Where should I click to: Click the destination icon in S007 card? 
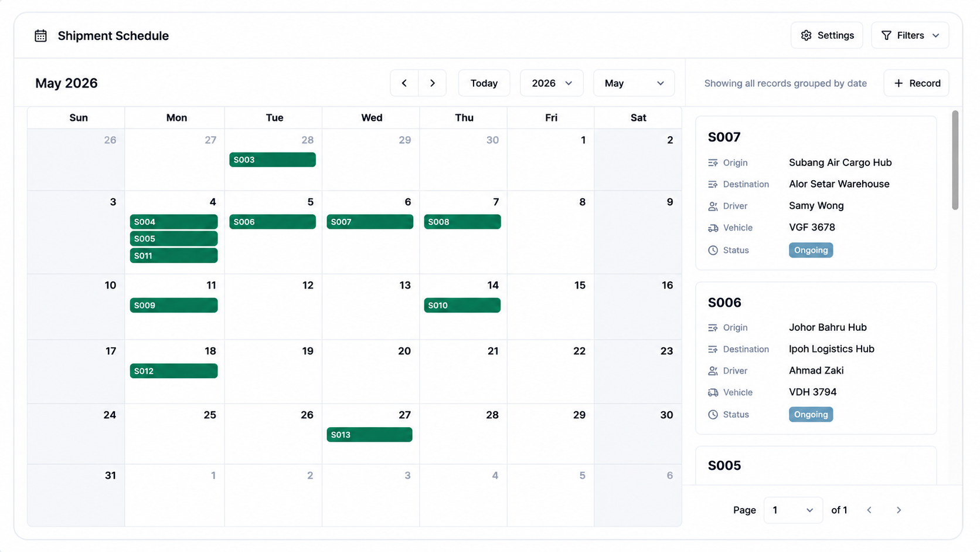coord(713,184)
